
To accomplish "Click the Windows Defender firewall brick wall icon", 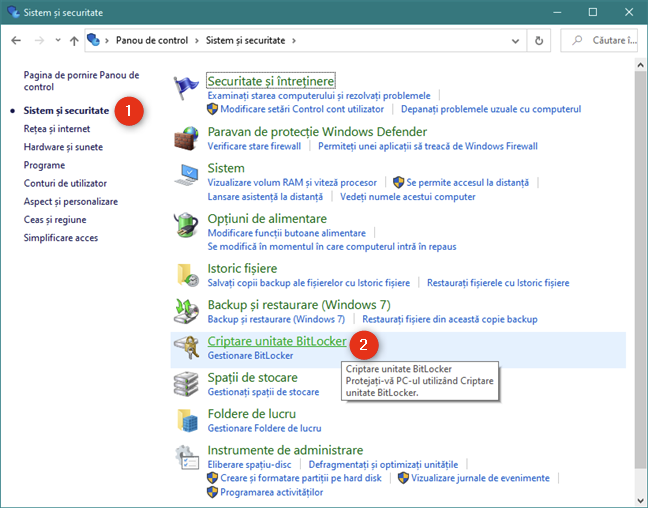I will click(186, 138).
